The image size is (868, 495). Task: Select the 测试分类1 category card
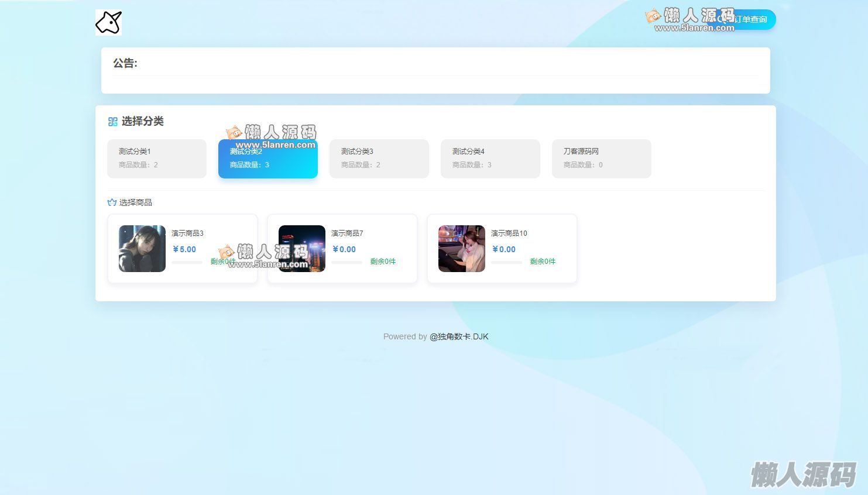click(156, 159)
